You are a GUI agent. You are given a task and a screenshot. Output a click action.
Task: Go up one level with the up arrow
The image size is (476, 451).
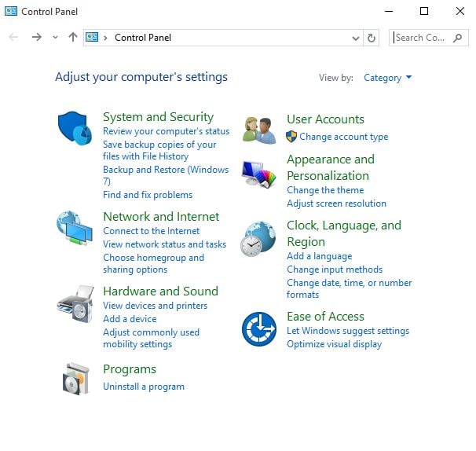point(73,38)
